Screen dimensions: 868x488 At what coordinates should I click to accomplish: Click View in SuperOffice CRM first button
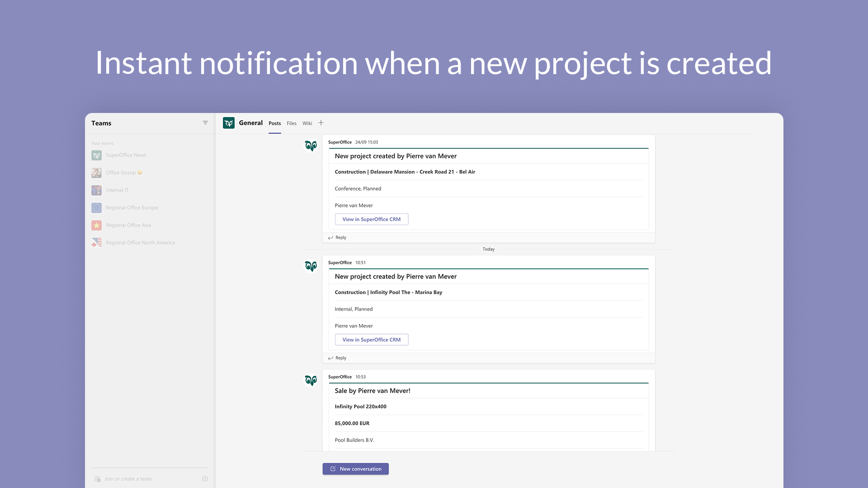point(372,219)
